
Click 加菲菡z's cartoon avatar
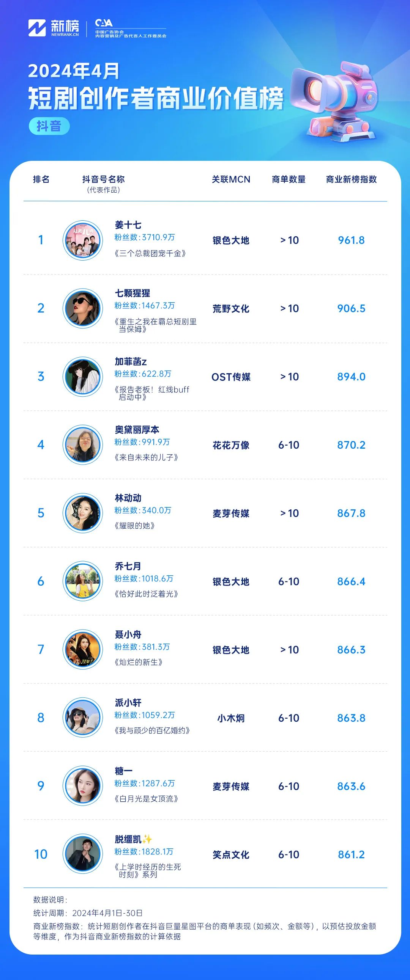click(x=83, y=377)
